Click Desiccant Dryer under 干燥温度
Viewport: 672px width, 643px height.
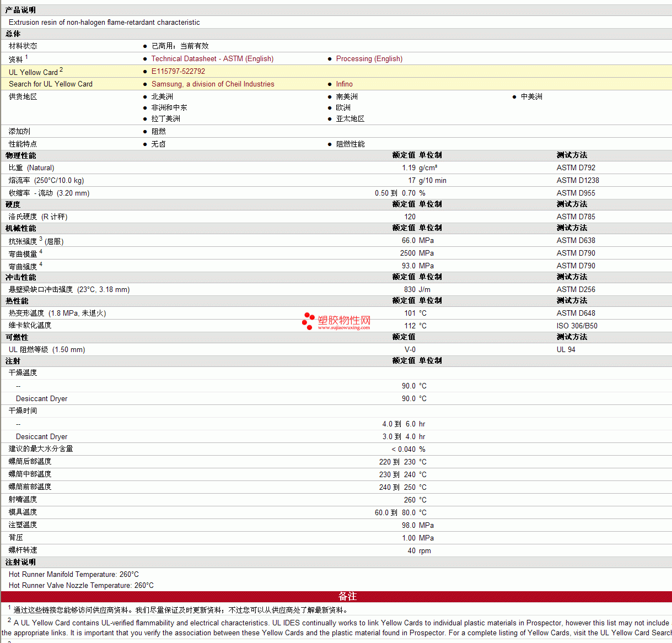click(x=42, y=399)
